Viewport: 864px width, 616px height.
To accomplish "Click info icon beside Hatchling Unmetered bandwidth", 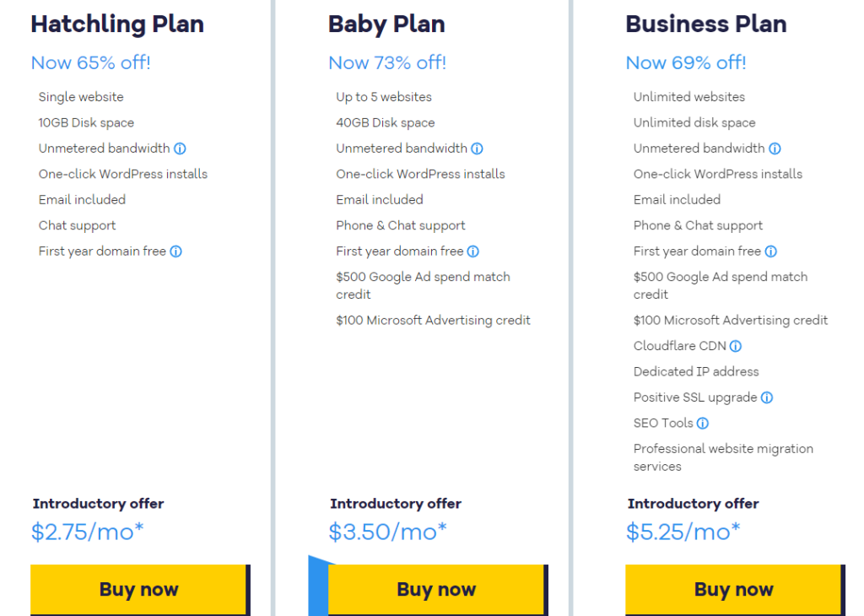I will tap(180, 149).
